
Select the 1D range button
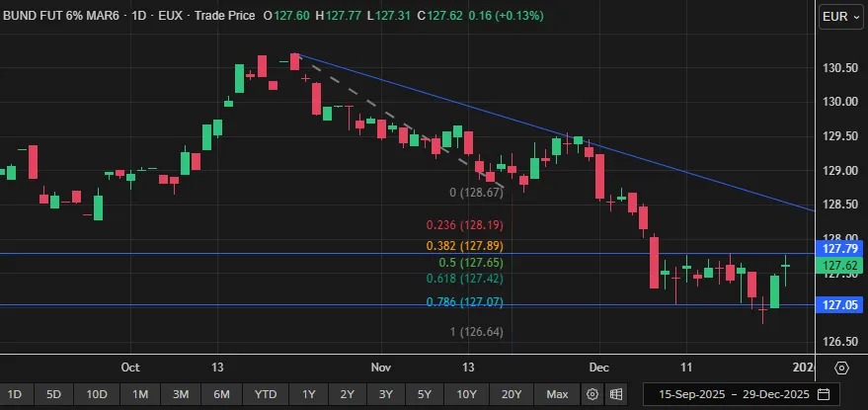[x=16, y=394]
